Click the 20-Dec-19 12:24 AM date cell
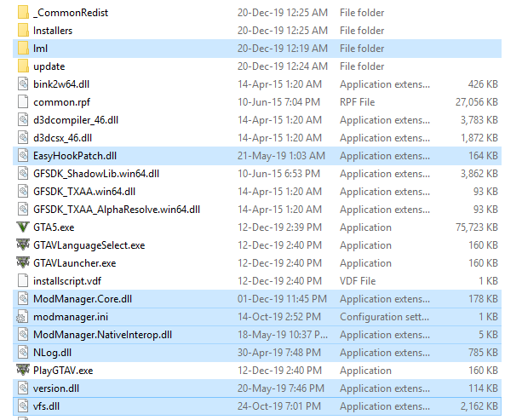Viewport: 522px width, 420px height. pyautogui.click(x=283, y=66)
